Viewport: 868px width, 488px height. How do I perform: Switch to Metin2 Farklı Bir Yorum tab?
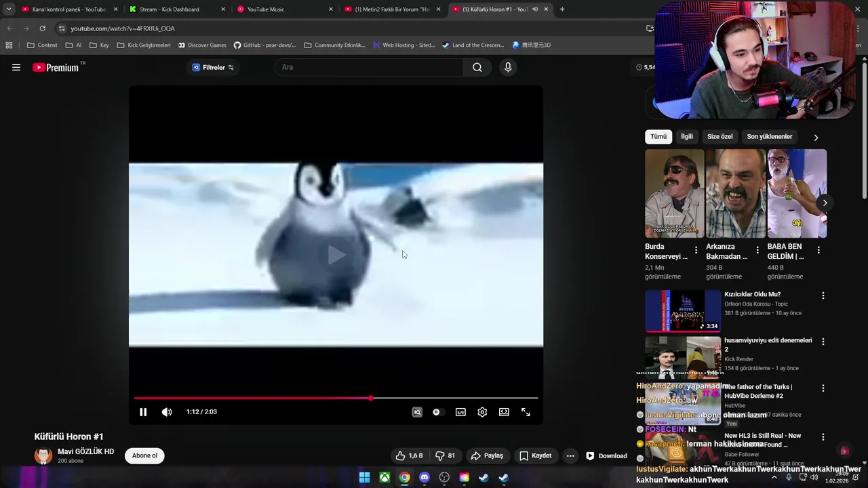(x=392, y=9)
